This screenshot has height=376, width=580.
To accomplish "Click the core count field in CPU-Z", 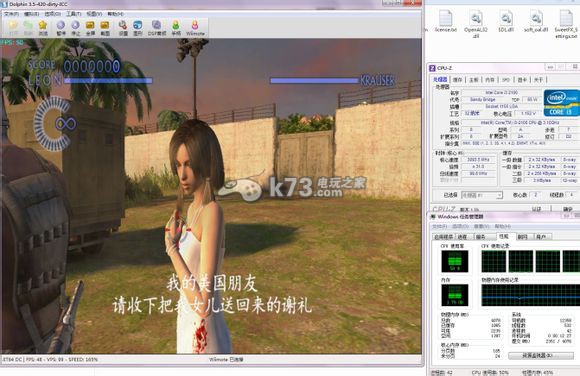I will tap(535, 195).
